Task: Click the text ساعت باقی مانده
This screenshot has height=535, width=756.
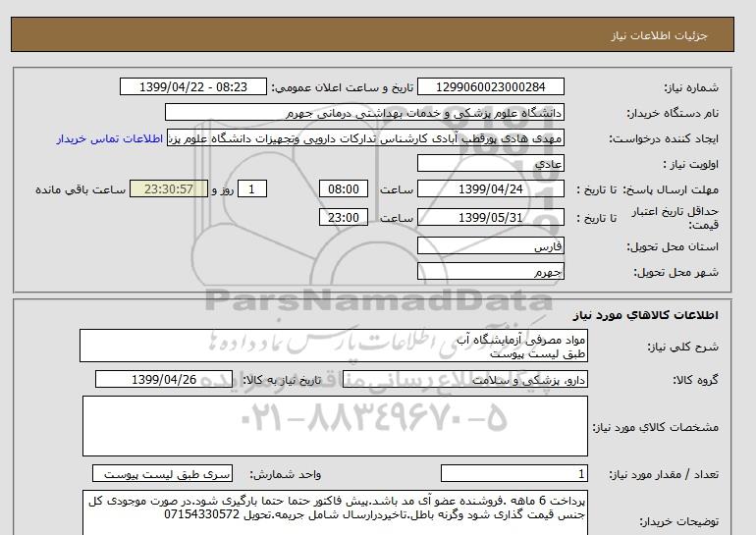Action: (x=81, y=189)
